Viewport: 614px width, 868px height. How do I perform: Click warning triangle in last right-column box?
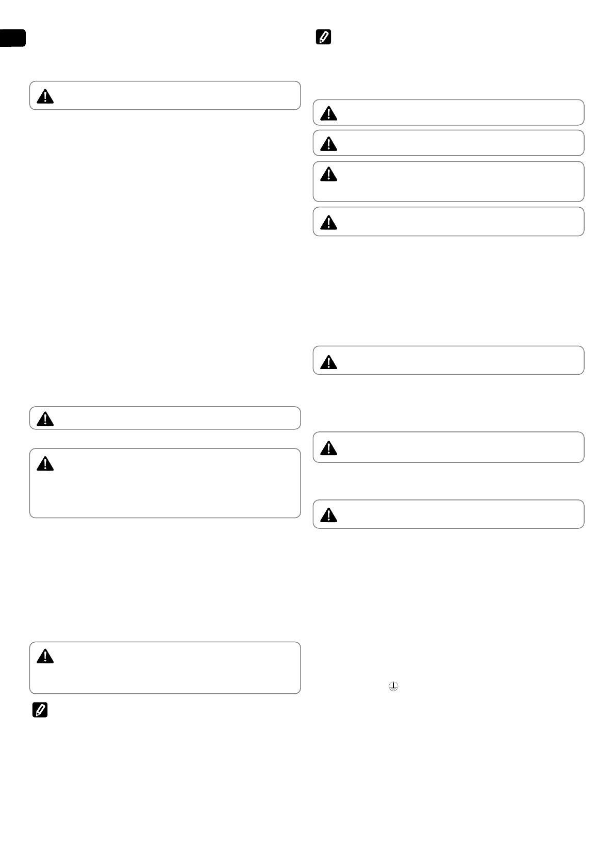click(x=329, y=515)
